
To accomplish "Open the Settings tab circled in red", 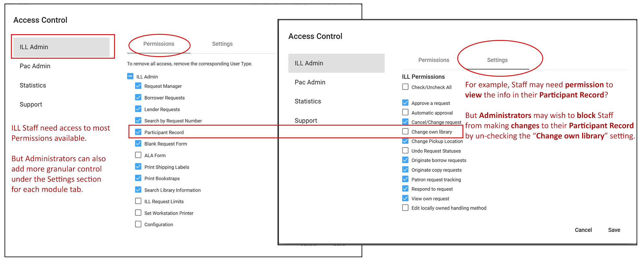I will (x=497, y=60).
